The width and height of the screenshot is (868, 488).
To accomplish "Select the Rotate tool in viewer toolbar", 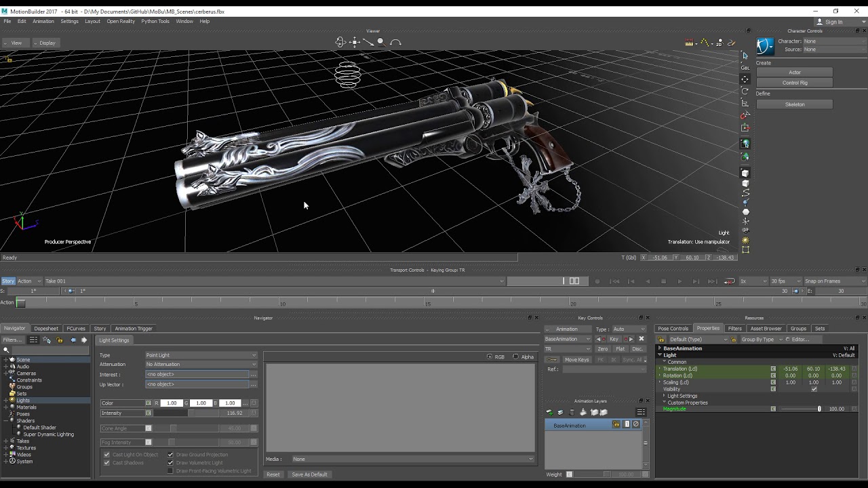I will point(745,91).
